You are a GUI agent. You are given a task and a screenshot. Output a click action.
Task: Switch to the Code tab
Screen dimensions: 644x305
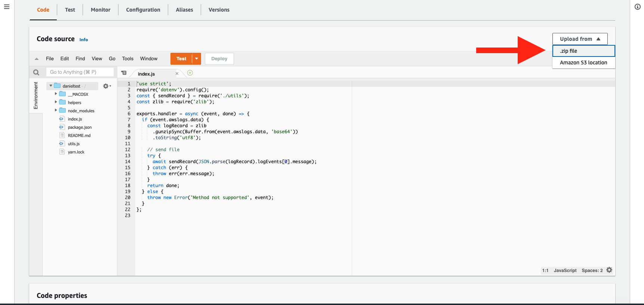tap(43, 10)
